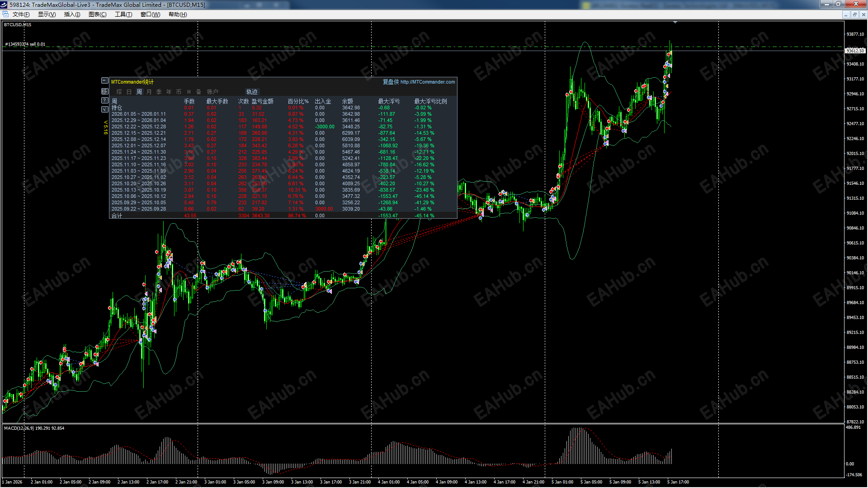Select the 月 monthly statistics tab

[149, 92]
